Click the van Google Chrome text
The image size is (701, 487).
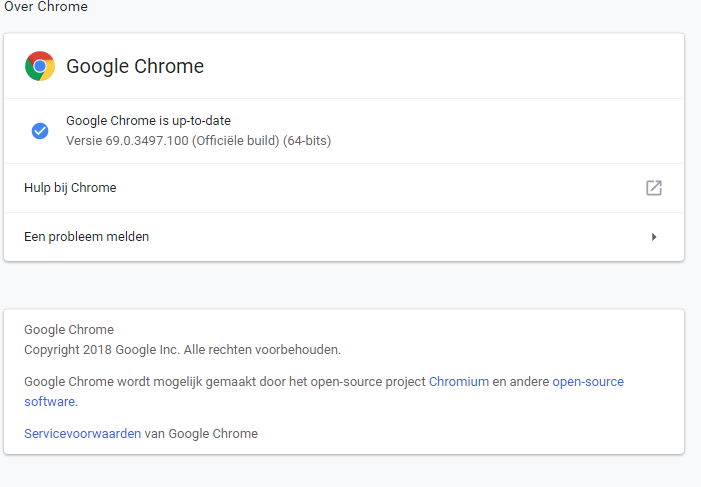201,434
